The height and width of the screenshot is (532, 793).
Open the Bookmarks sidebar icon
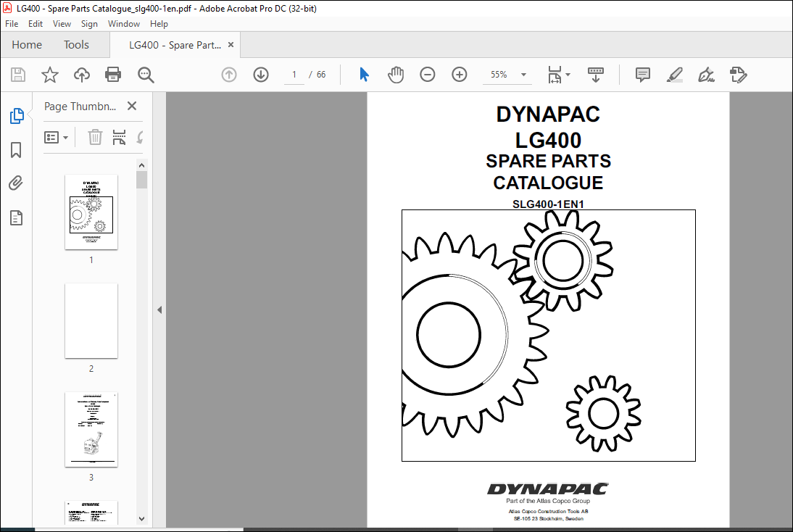(x=16, y=150)
